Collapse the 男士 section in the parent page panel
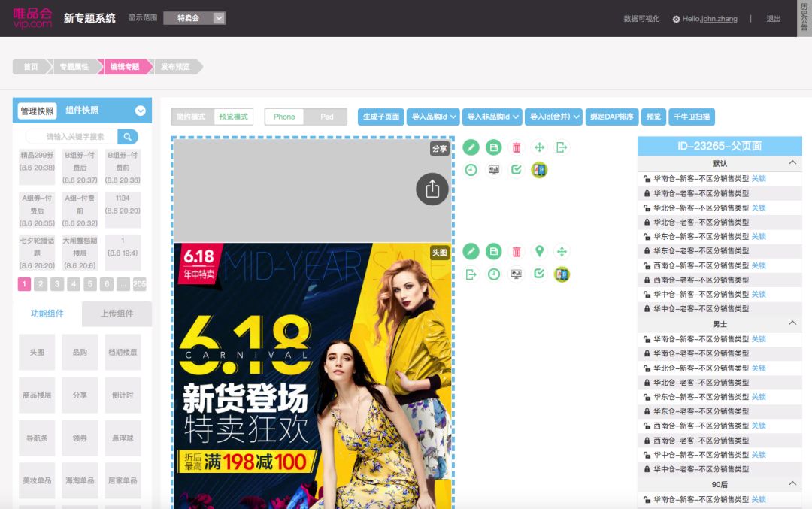The width and height of the screenshot is (812, 509). 792,323
